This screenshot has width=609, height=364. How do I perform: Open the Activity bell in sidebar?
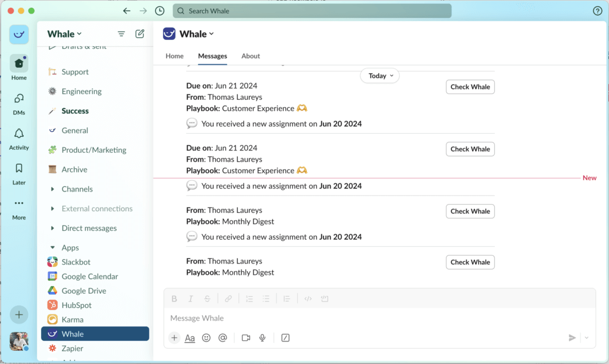point(19,139)
